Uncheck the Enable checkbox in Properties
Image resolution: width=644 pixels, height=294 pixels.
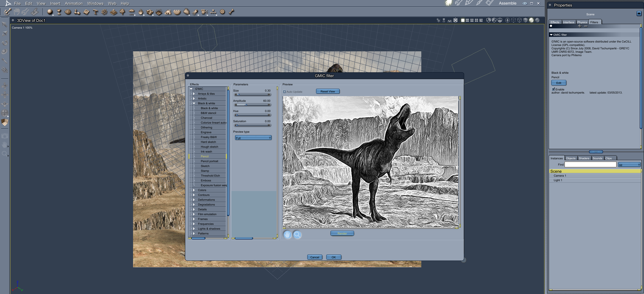tap(553, 89)
